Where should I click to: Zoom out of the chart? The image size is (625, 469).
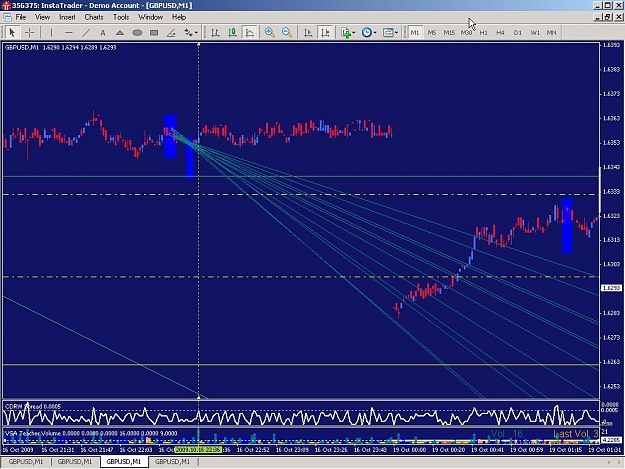(x=287, y=33)
